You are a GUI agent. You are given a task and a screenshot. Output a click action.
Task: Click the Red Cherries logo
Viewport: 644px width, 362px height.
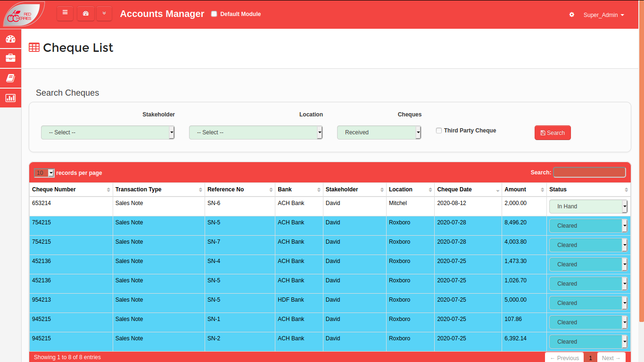coord(24,14)
